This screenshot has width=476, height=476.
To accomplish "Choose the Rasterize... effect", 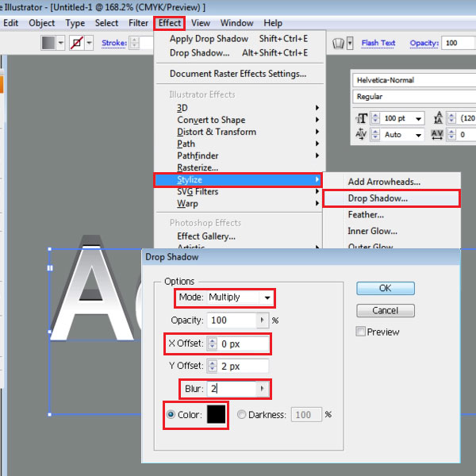I will coord(240,167).
